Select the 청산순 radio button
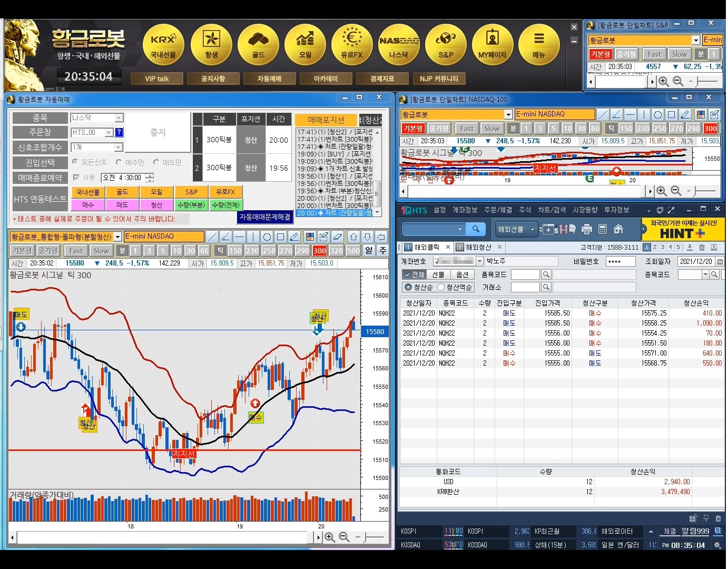This screenshot has height=569, width=728. (408, 287)
